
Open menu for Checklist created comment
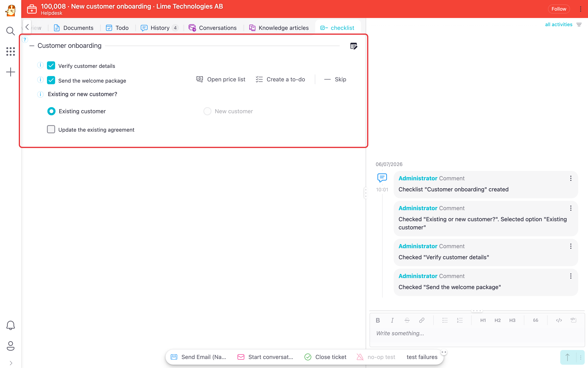571,178
